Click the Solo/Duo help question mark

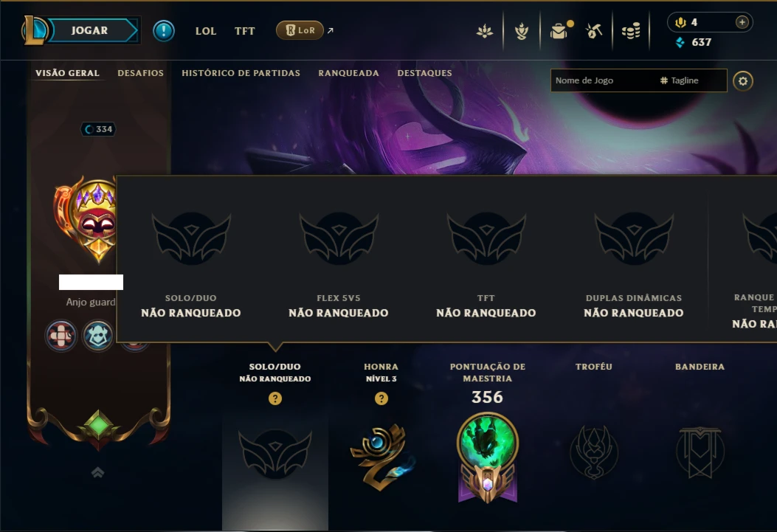(x=275, y=398)
